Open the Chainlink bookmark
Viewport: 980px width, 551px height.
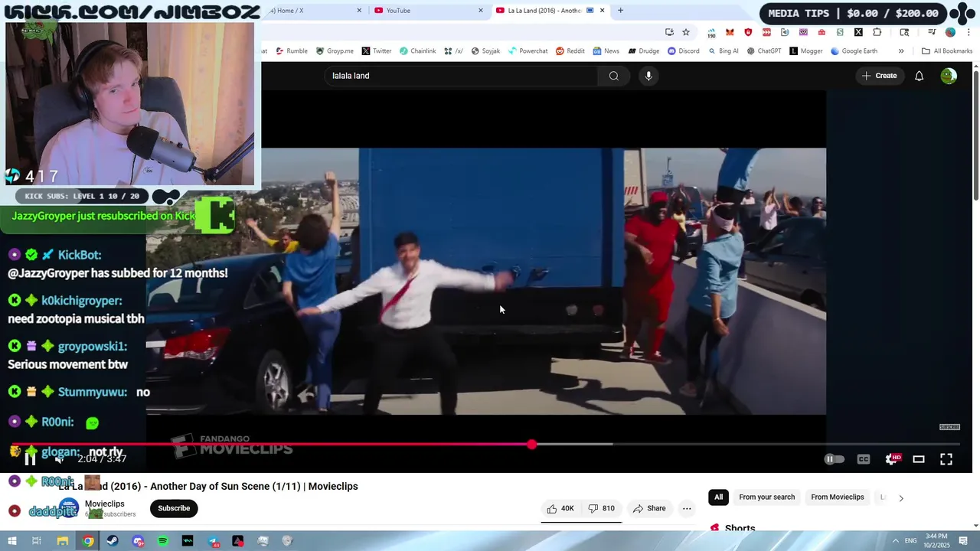tap(418, 51)
